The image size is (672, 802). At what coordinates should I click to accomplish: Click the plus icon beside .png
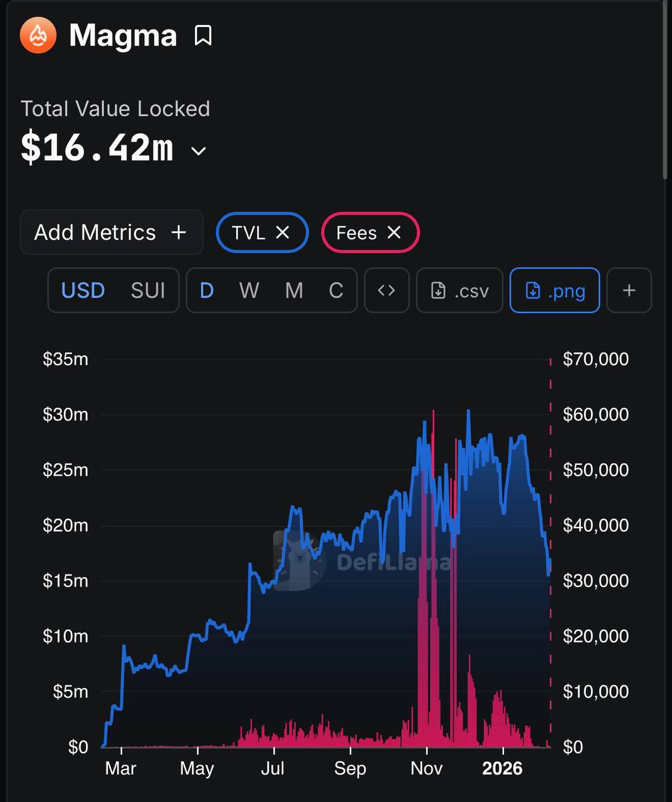click(629, 290)
